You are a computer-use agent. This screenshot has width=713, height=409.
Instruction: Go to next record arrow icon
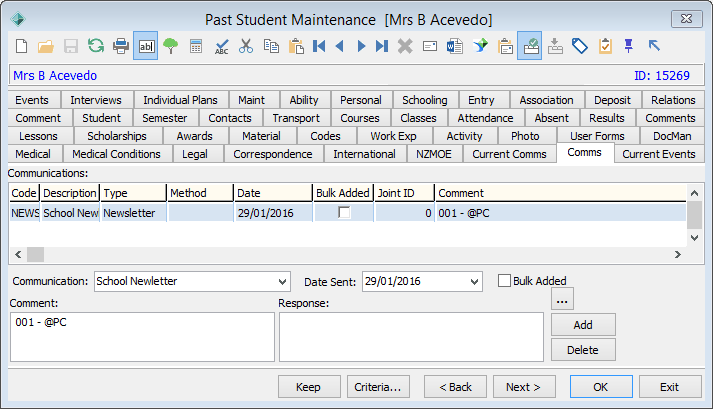coord(361,46)
